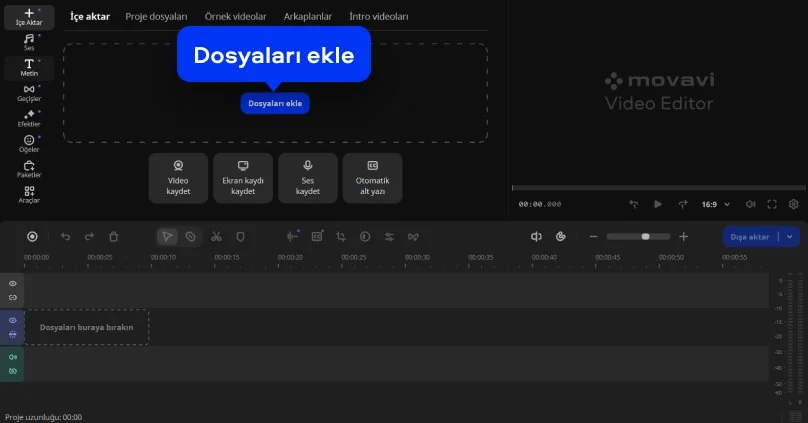
Task: Open the Geçişler transitions panel
Action: tap(29, 93)
